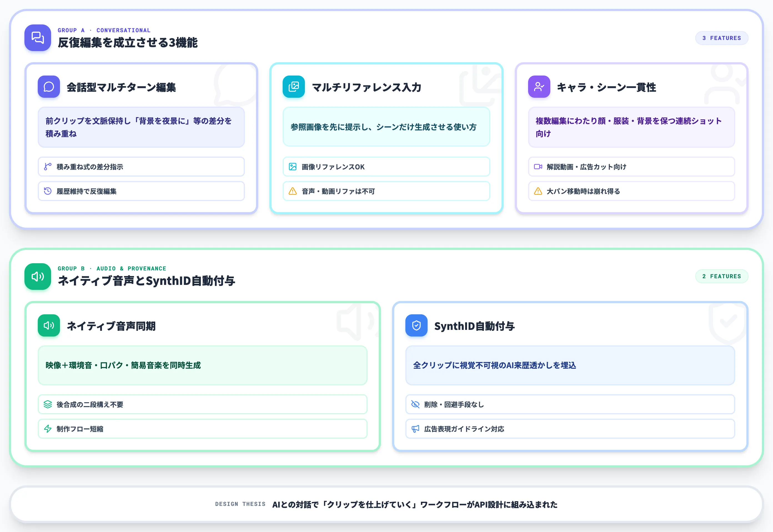The image size is (773, 532).
Task: Select the 音声・動画リファは不可 row
Action: point(386,191)
